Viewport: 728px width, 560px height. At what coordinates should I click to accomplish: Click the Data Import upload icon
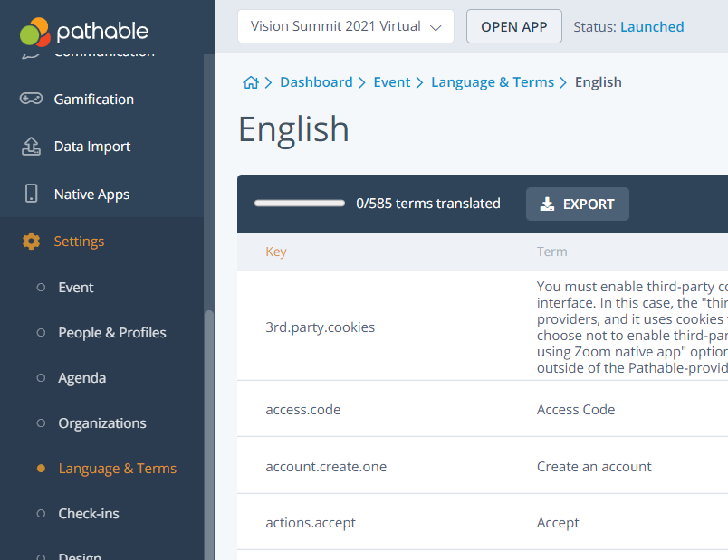(x=31, y=147)
